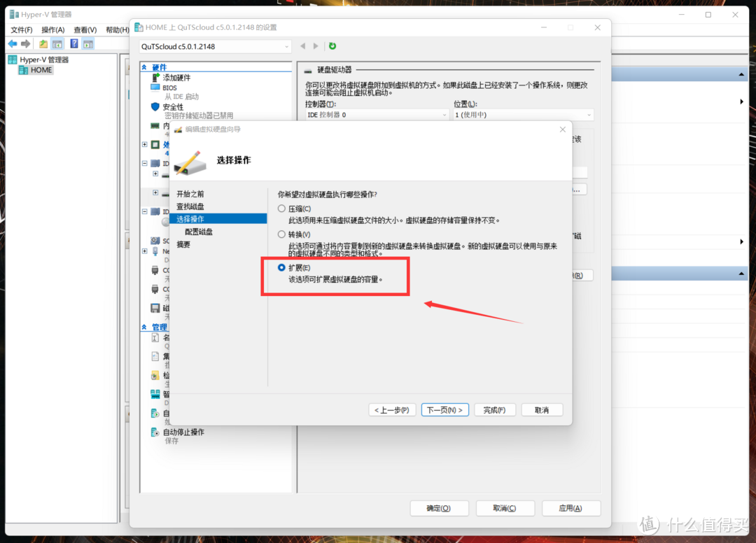This screenshot has height=543, width=756.
Task: Expand second hard drive under IDE controller
Action: click(x=155, y=192)
